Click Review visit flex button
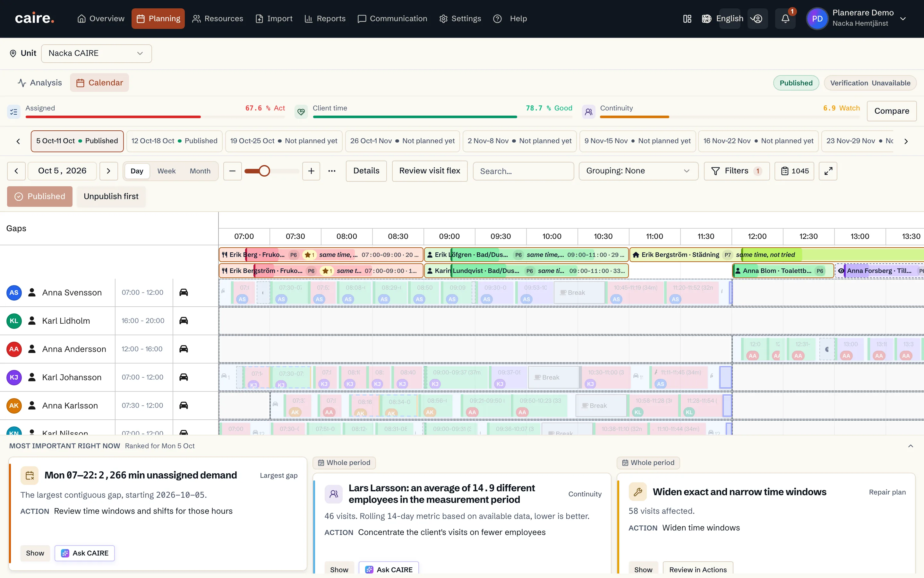The height and width of the screenshot is (578, 924). coord(430,171)
